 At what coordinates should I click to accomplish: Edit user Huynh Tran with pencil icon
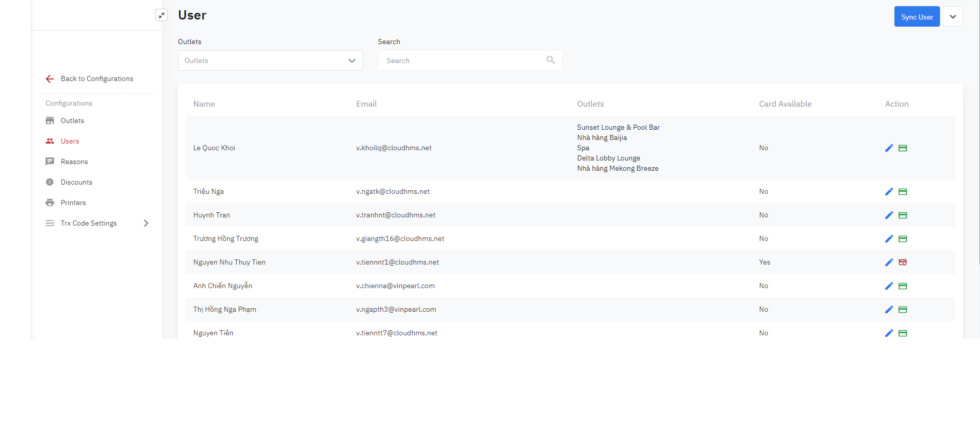click(x=889, y=215)
